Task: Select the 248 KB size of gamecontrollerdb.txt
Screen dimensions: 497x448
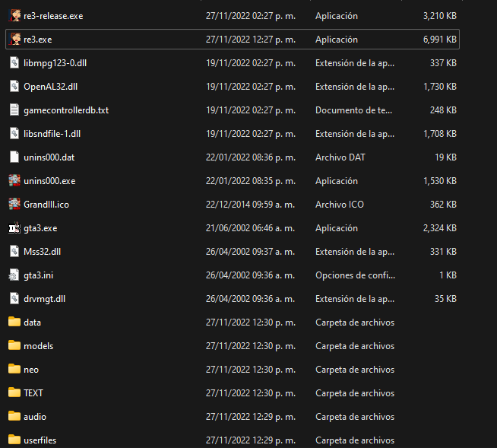Action: (x=443, y=110)
